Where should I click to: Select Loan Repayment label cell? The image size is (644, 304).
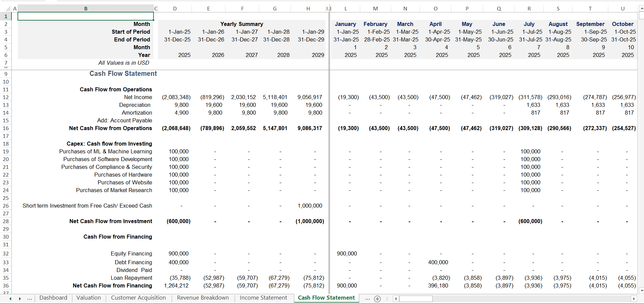[x=131, y=278]
